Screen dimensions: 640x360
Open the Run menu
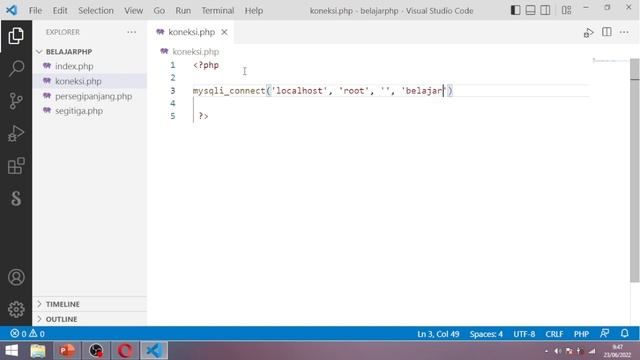(183, 11)
